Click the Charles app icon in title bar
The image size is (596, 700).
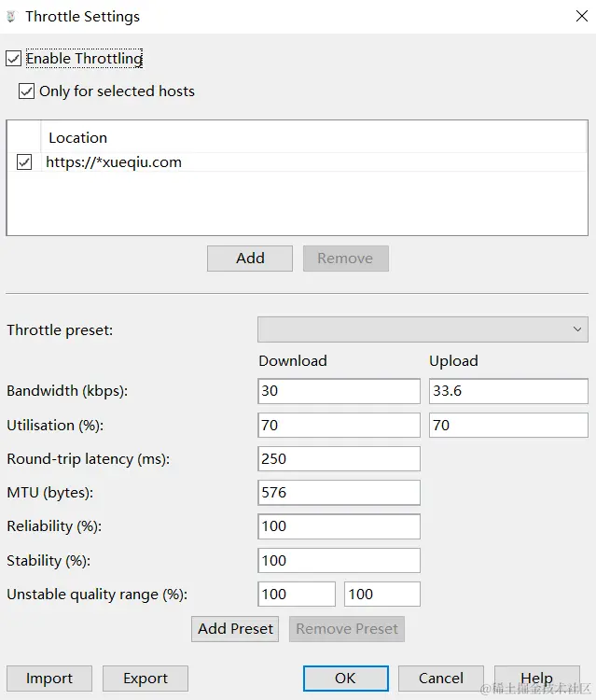point(11,17)
